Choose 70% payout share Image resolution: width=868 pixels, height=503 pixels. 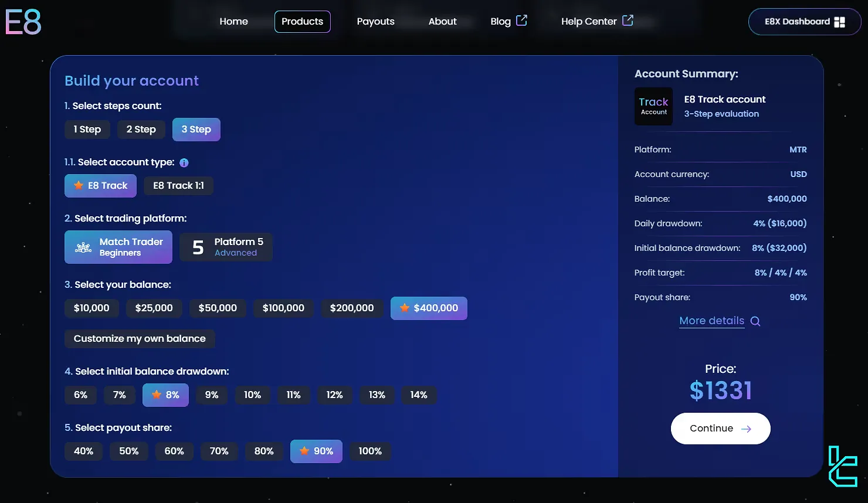[219, 451]
